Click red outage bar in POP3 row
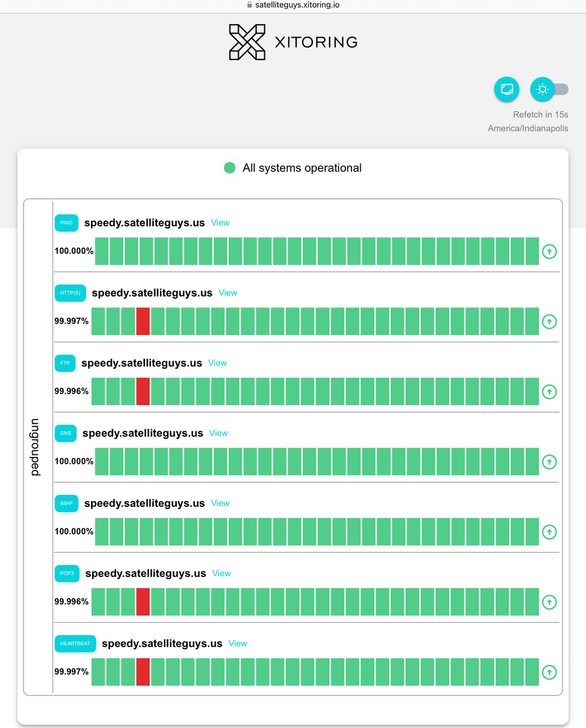586x728 pixels. click(x=143, y=602)
